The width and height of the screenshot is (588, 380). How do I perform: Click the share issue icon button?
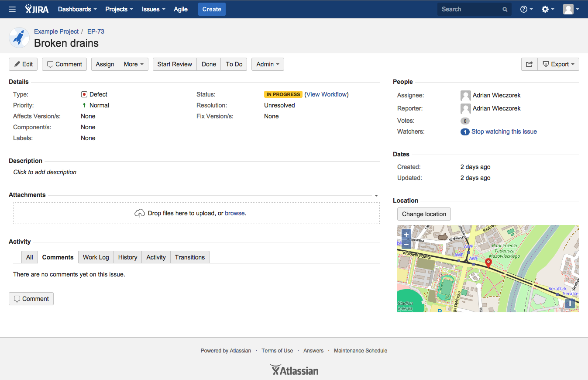click(529, 64)
